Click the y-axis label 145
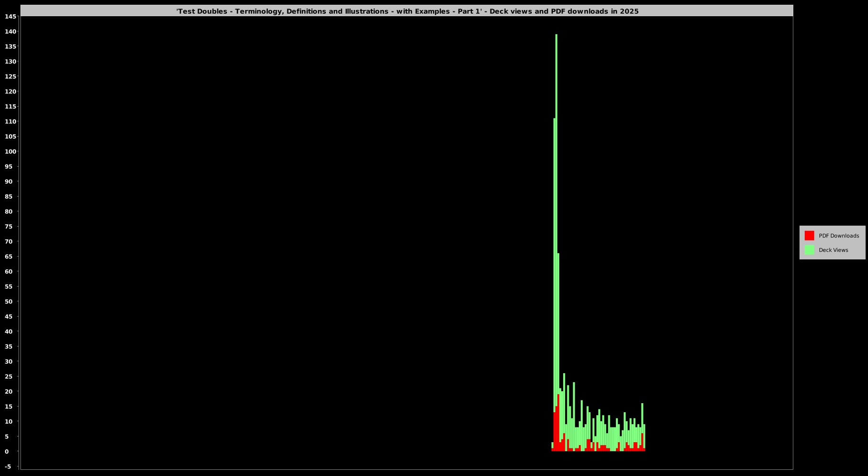Viewport: 868px width, 476px height. tap(10, 17)
